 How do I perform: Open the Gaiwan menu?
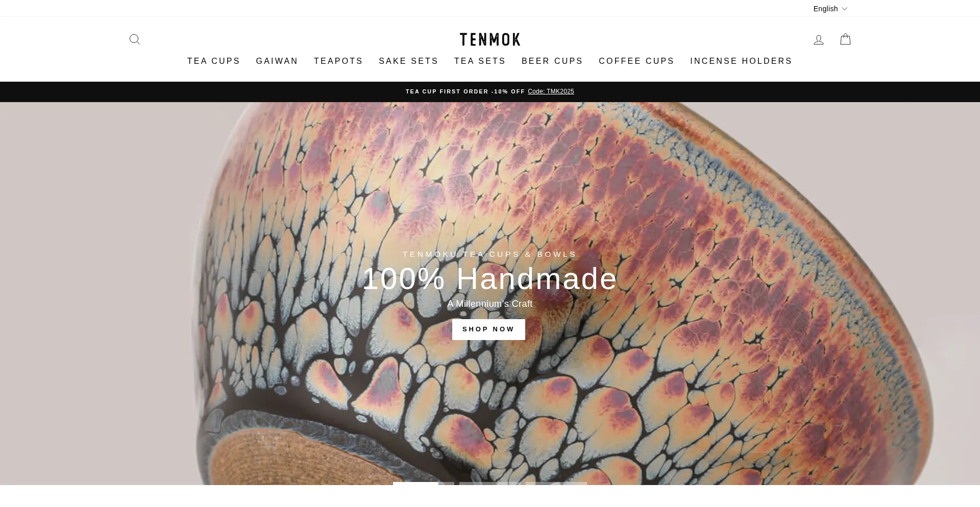(277, 61)
